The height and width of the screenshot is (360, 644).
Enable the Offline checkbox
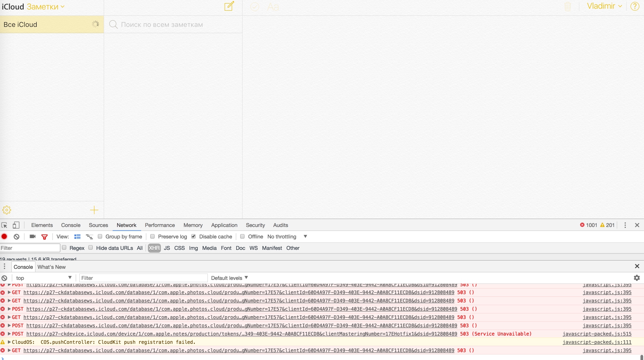242,236
